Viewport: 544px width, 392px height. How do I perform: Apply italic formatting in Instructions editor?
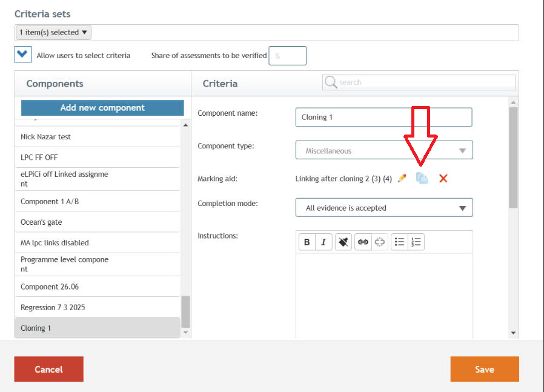tap(323, 242)
